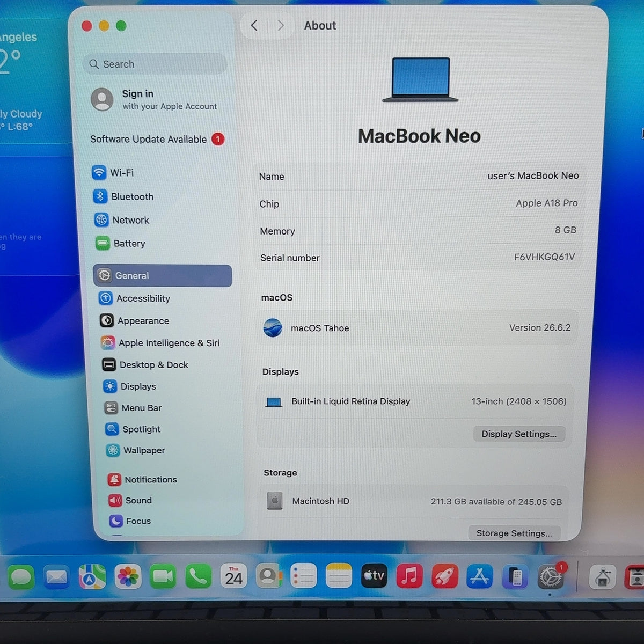Open Wi-Fi settings in the sidebar
The image size is (644, 644).
coord(113,173)
